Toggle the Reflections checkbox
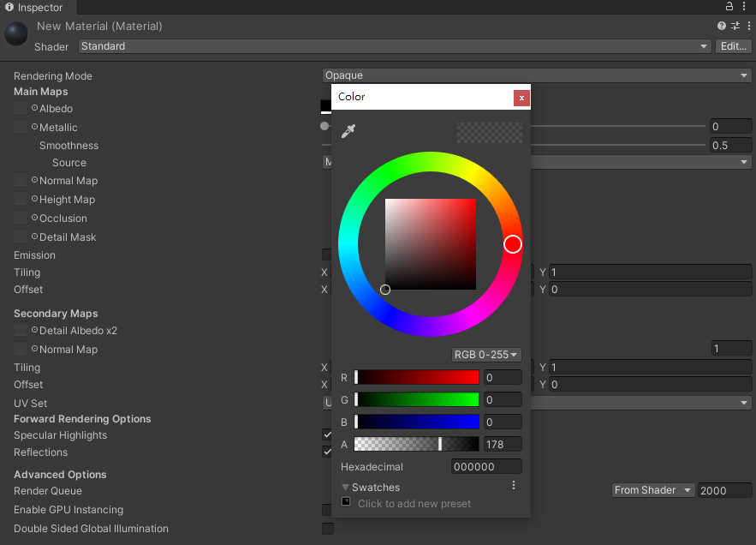The image size is (756, 545). (x=327, y=452)
